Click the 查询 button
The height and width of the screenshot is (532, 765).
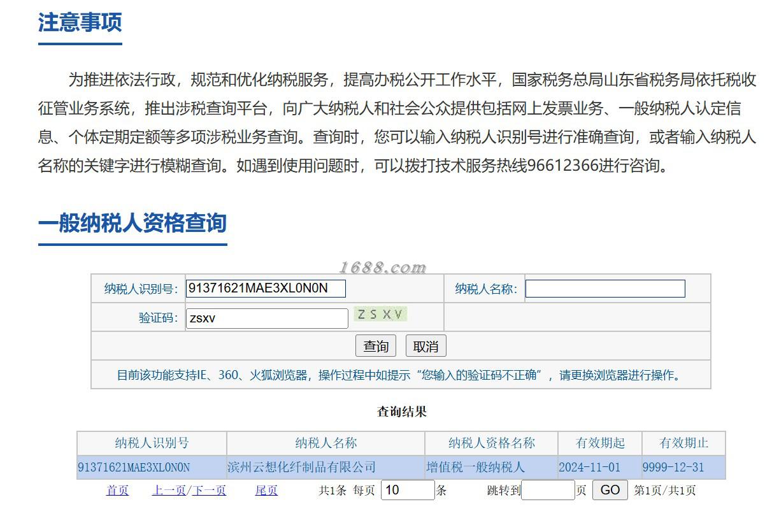point(376,346)
